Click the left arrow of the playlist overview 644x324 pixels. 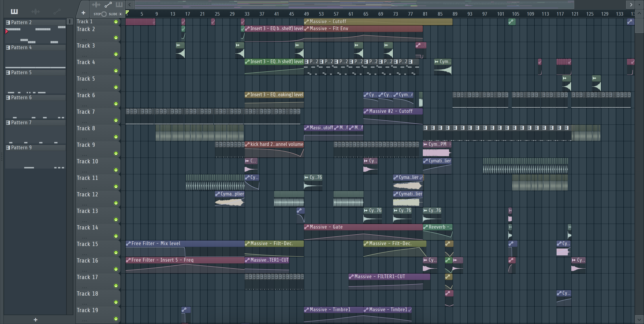(x=129, y=4)
